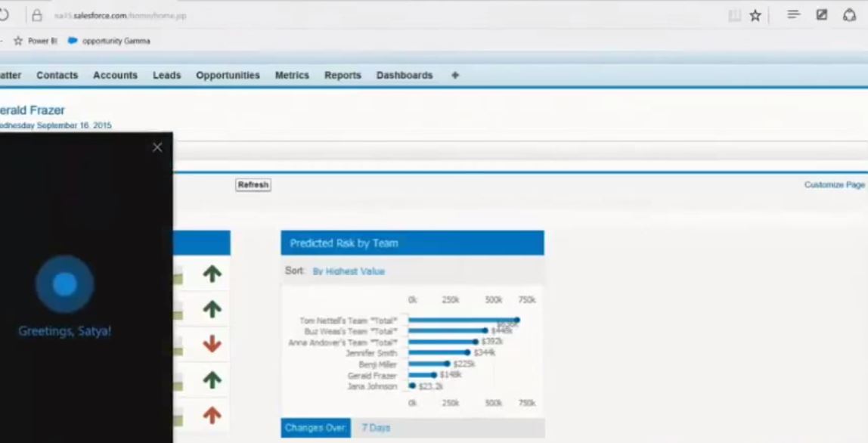Click Jennifer Smith in risk chart

pos(371,353)
